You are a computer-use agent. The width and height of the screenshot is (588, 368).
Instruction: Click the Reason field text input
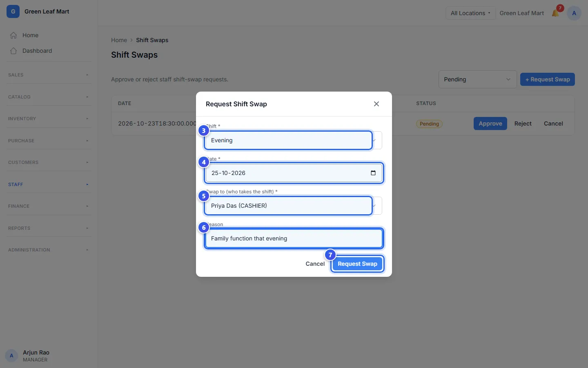(x=294, y=238)
